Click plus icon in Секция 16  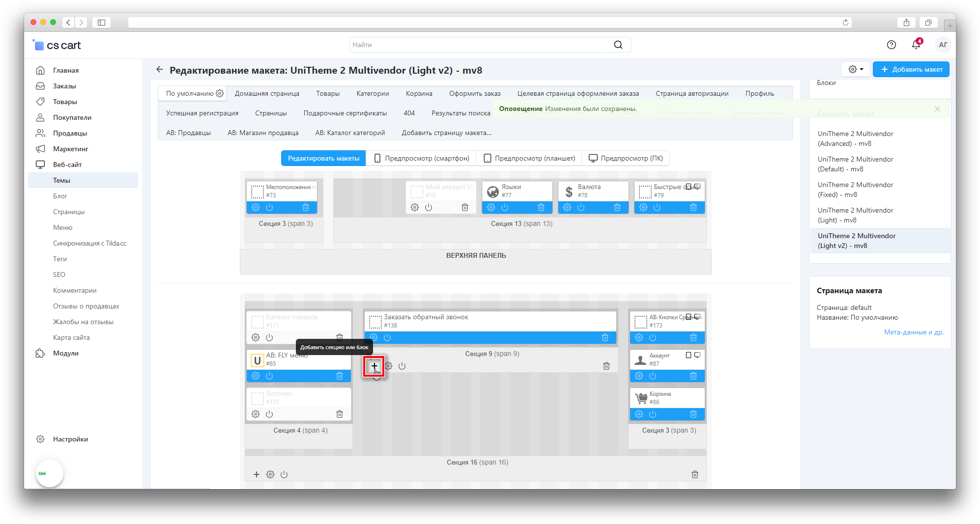(256, 474)
